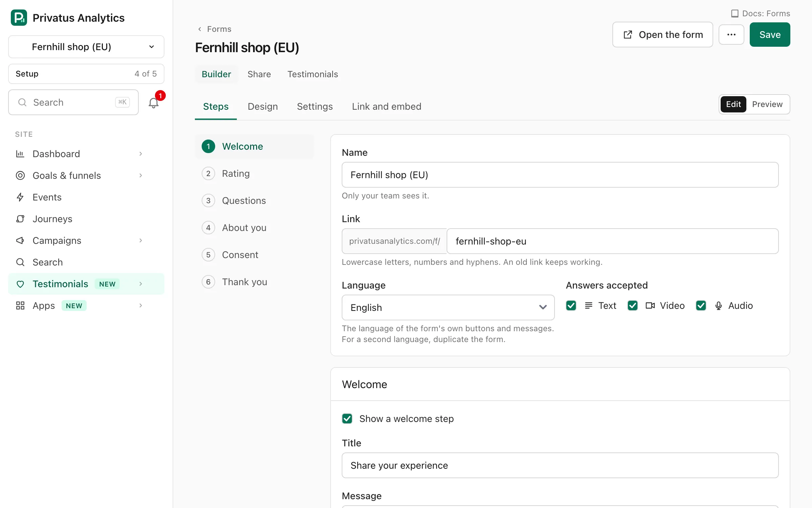Toggle Show a welcome step checkbox
Screen dimensions: 812x508
coord(347,419)
